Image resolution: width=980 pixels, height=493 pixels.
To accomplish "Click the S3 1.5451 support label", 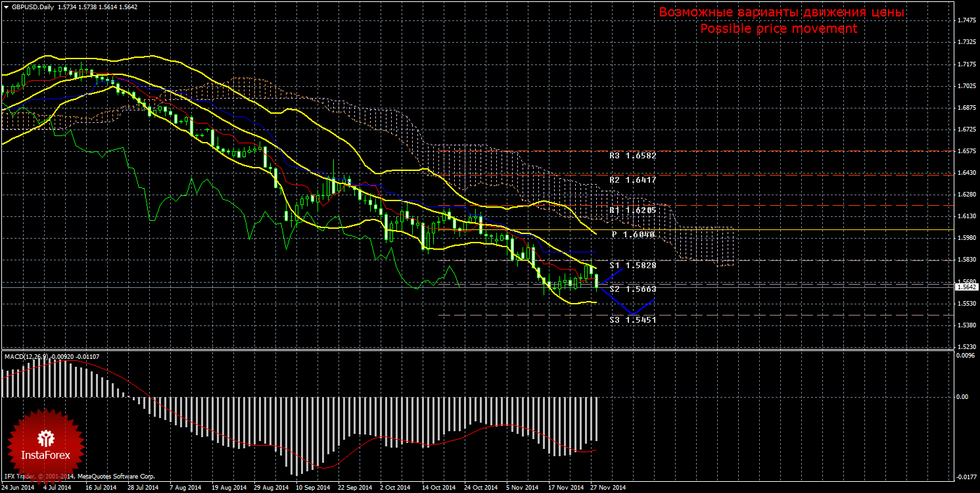I will pyautogui.click(x=632, y=319).
